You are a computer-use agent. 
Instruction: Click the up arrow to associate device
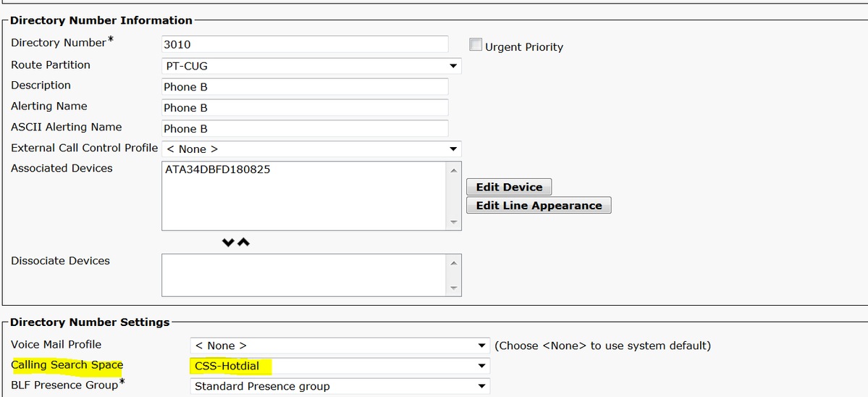tap(244, 242)
